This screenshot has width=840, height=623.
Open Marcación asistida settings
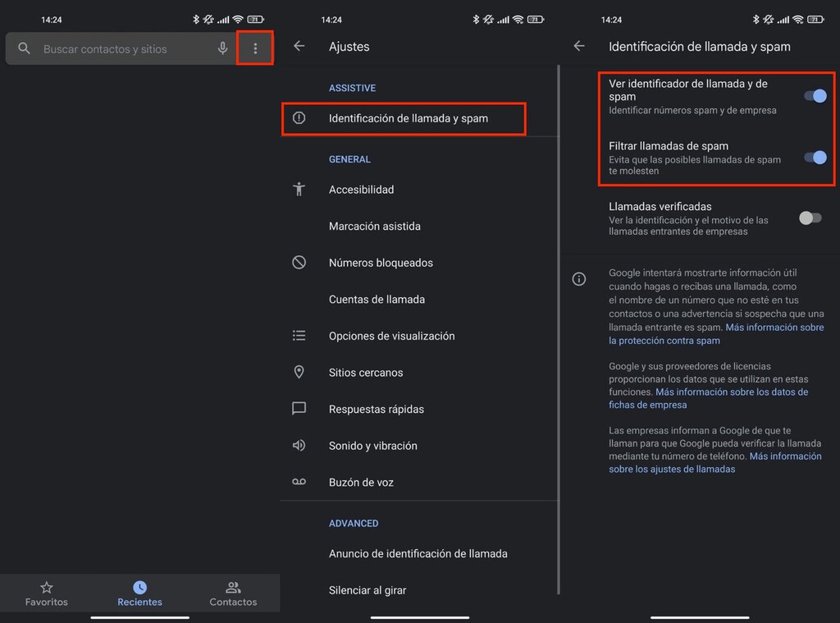[419, 227]
